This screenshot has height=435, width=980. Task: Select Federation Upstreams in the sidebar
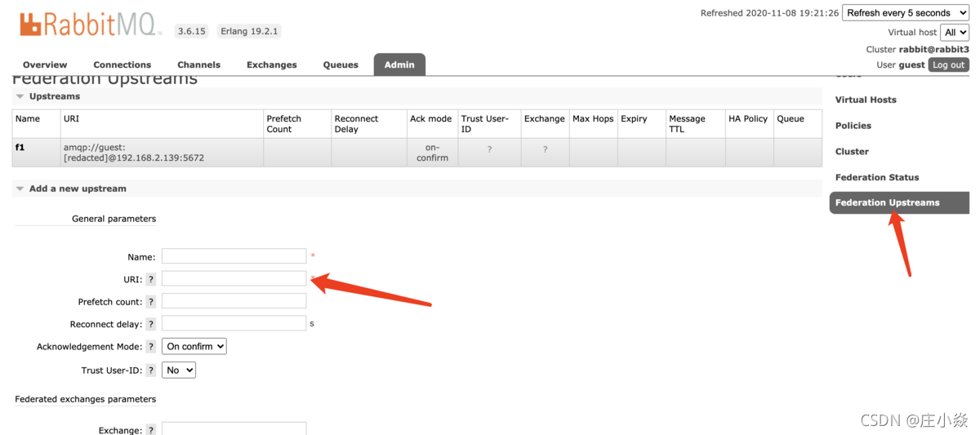click(899, 202)
